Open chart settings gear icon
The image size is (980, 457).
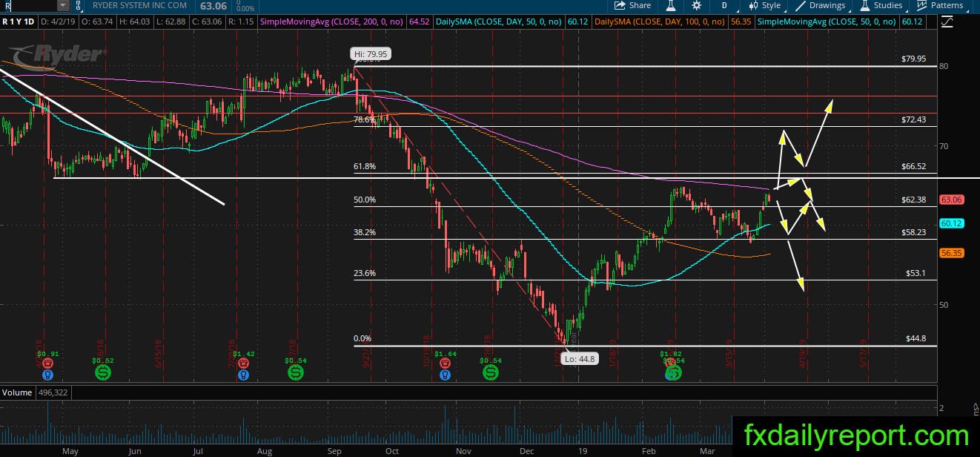[697, 5]
